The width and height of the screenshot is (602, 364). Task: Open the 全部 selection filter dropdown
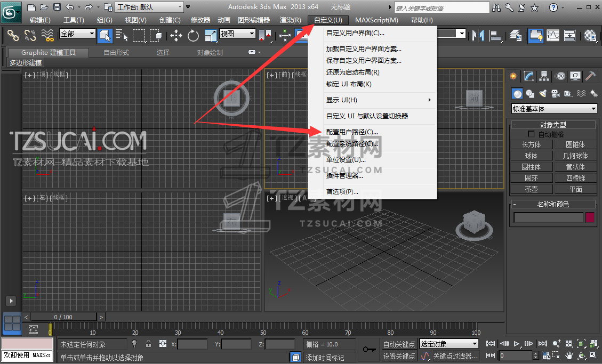tap(77, 34)
